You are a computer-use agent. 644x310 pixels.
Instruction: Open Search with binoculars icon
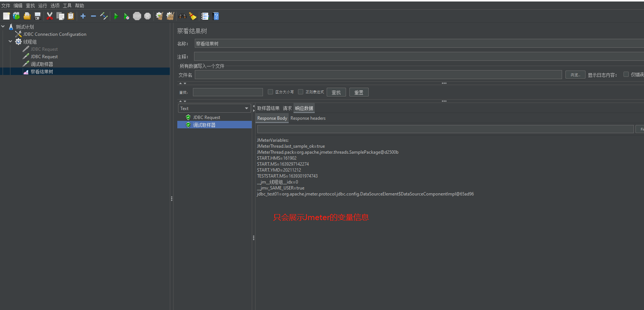point(183,16)
